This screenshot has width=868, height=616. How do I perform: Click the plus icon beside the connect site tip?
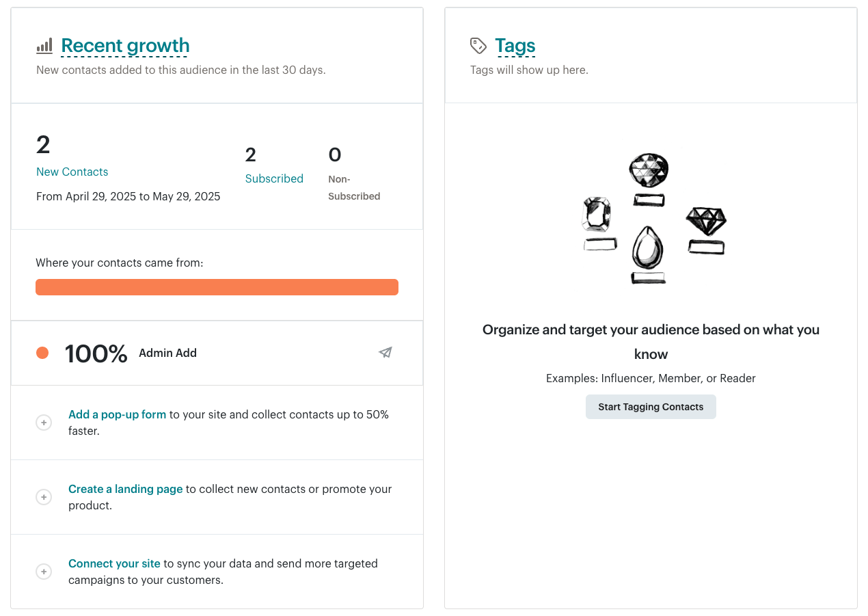point(44,572)
